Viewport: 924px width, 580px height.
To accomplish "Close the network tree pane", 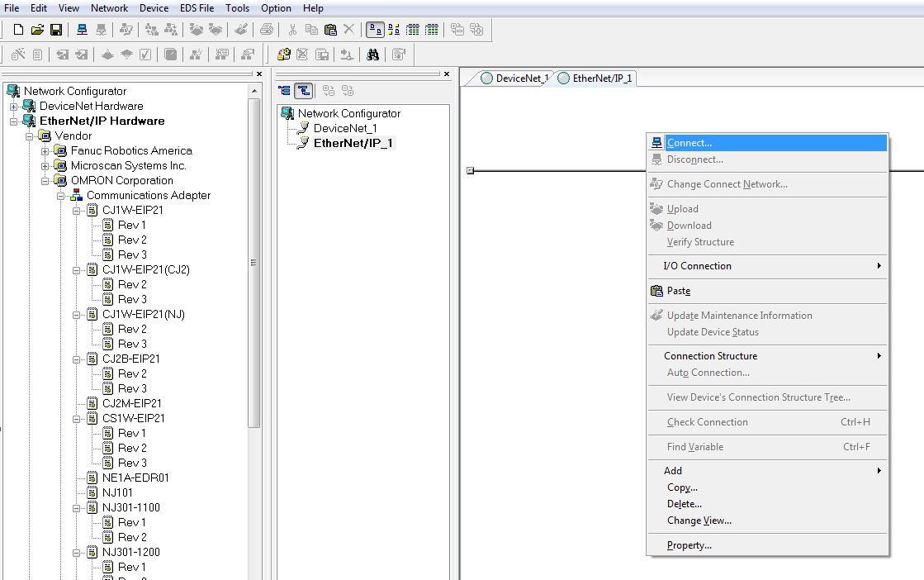I will click(447, 74).
